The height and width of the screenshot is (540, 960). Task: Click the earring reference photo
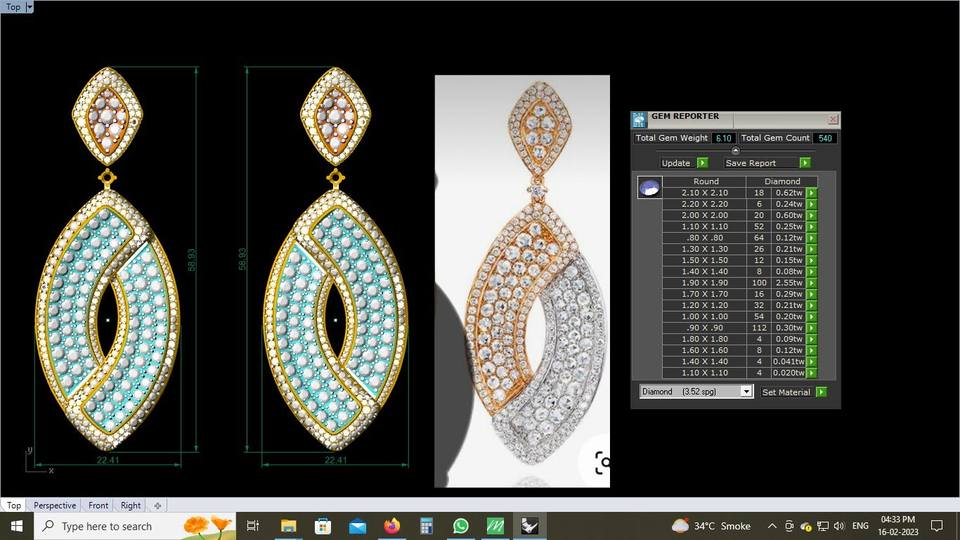pos(521,280)
